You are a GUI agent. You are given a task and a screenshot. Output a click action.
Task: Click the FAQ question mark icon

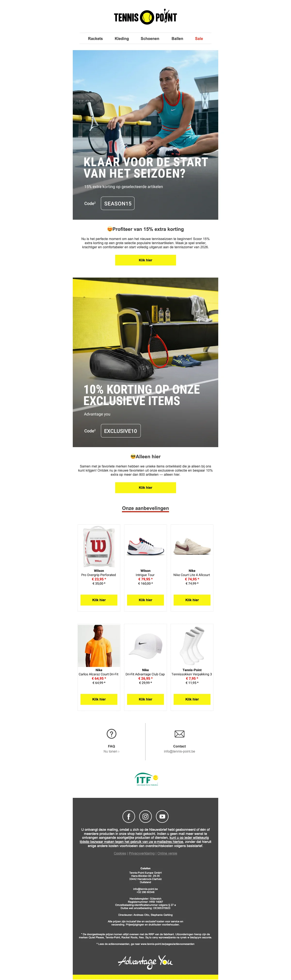[111, 734]
